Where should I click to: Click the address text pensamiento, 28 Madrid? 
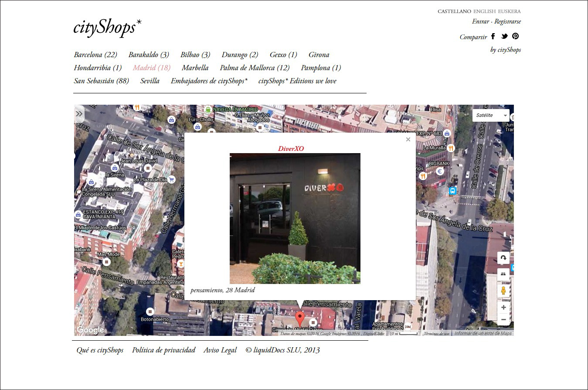pos(222,290)
